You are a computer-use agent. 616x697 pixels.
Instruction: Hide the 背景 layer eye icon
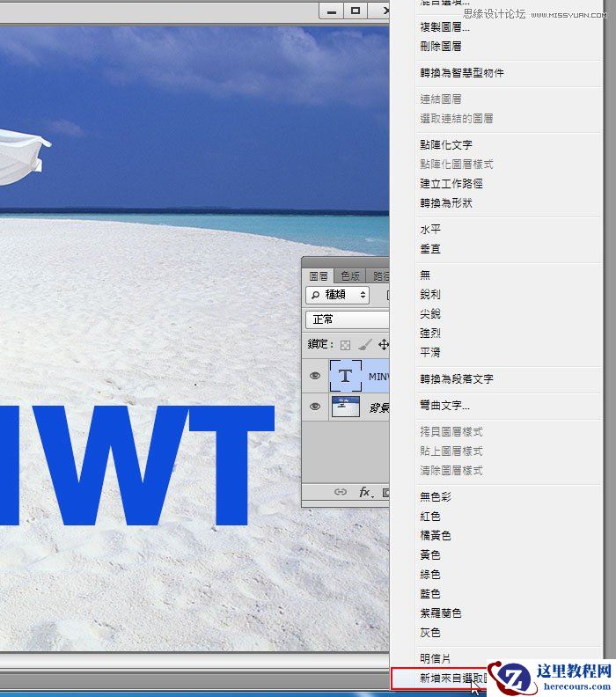[x=315, y=407]
